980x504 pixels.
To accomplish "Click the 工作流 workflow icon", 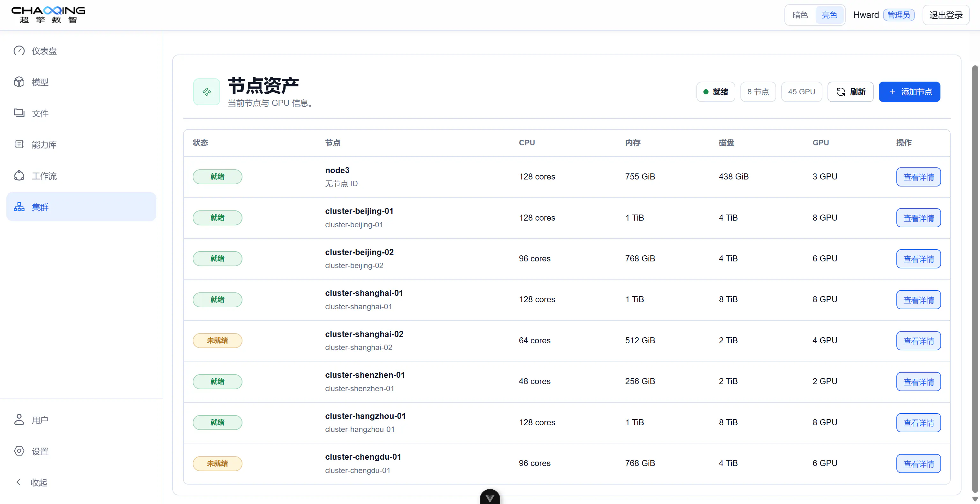I will (x=19, y=176).
